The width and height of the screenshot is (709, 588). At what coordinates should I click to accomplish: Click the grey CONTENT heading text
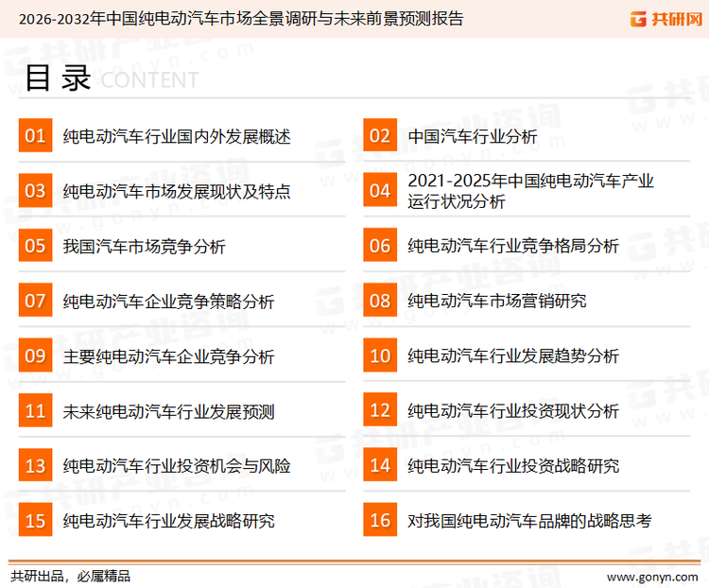149,80
